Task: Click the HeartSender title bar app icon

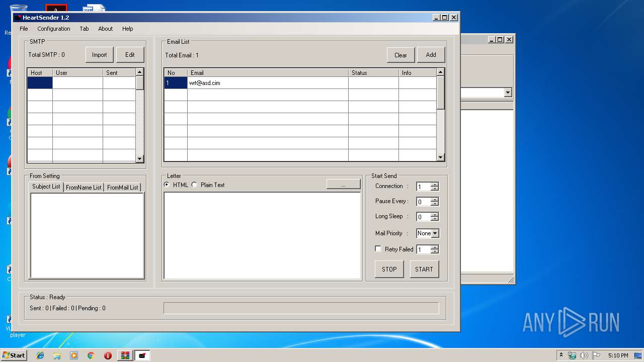Action: (18, 18)
